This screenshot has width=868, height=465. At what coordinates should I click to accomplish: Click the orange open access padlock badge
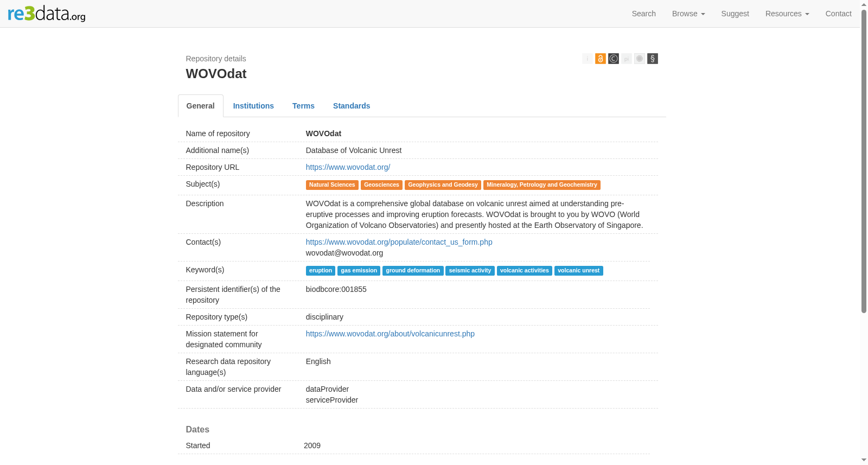click(601, 59)
